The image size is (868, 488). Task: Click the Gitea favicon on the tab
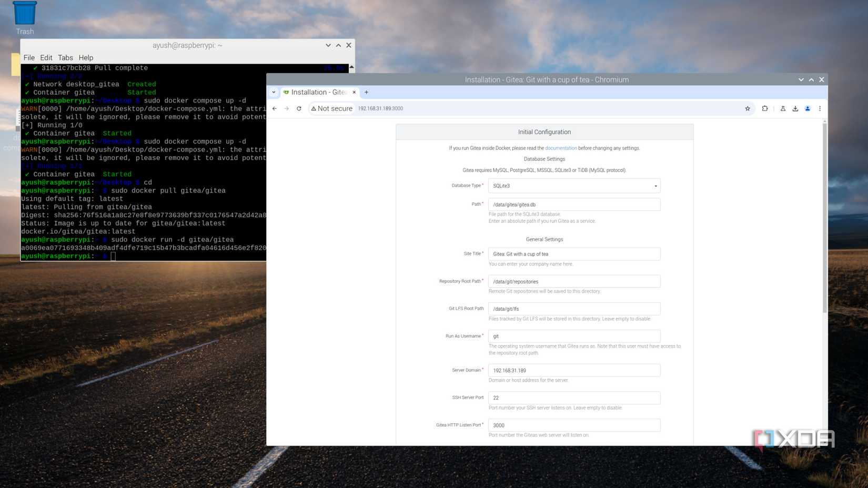(286, 91)
